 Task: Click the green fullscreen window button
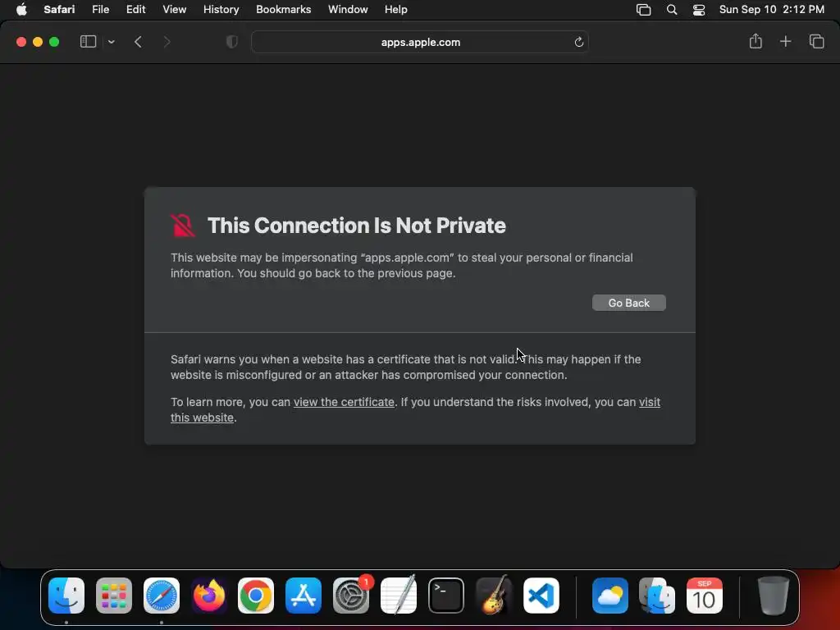(54, 42)
